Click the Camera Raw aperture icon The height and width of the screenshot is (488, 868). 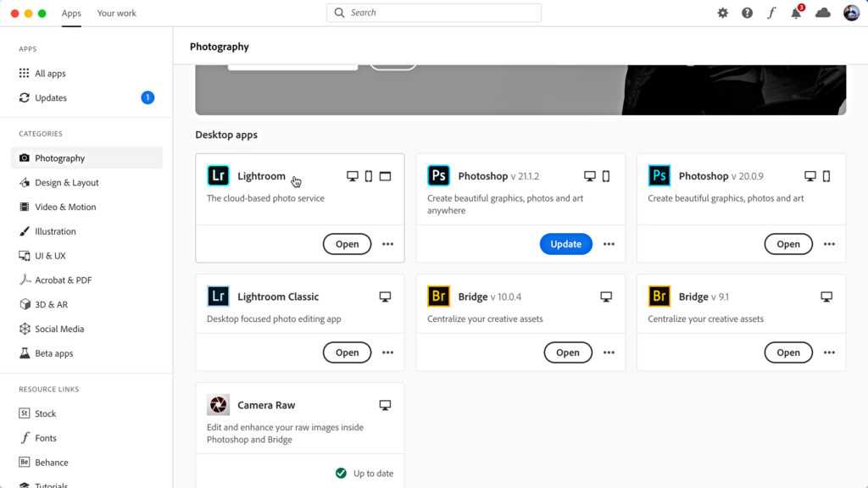(218, 404)
